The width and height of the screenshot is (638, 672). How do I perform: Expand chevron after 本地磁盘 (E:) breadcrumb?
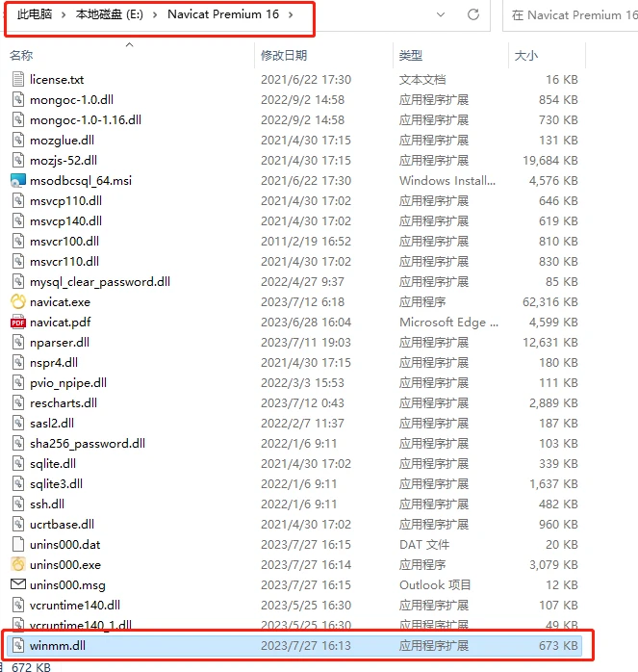coord(155,15)
